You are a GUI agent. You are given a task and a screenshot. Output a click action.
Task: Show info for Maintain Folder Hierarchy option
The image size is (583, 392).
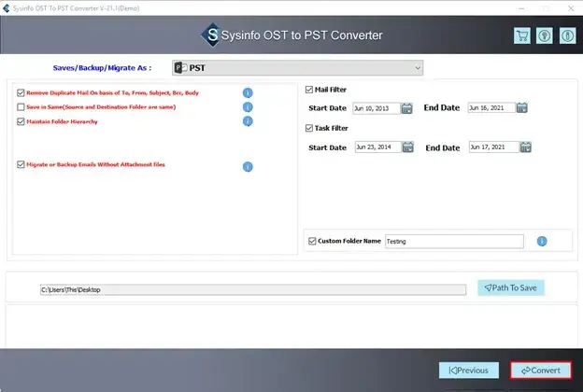pos(248,121)
